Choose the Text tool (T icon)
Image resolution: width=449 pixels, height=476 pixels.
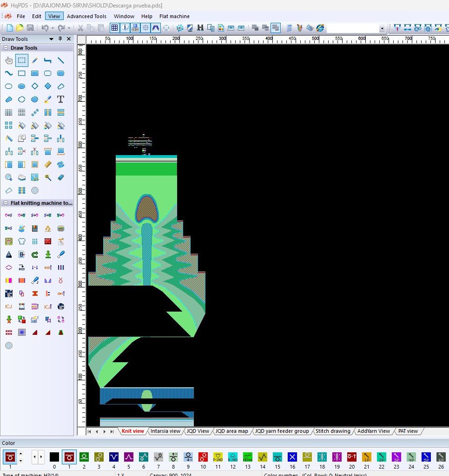click(60, 99)
